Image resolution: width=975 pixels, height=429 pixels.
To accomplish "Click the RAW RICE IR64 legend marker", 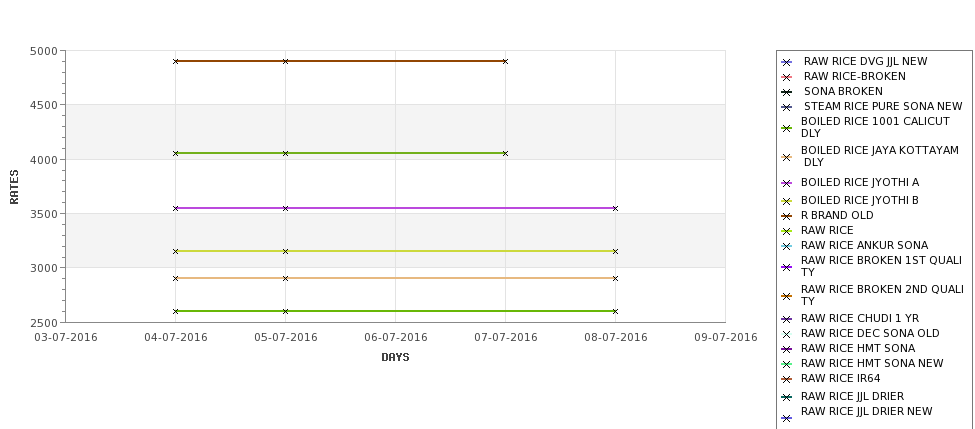I will [786, 379].
